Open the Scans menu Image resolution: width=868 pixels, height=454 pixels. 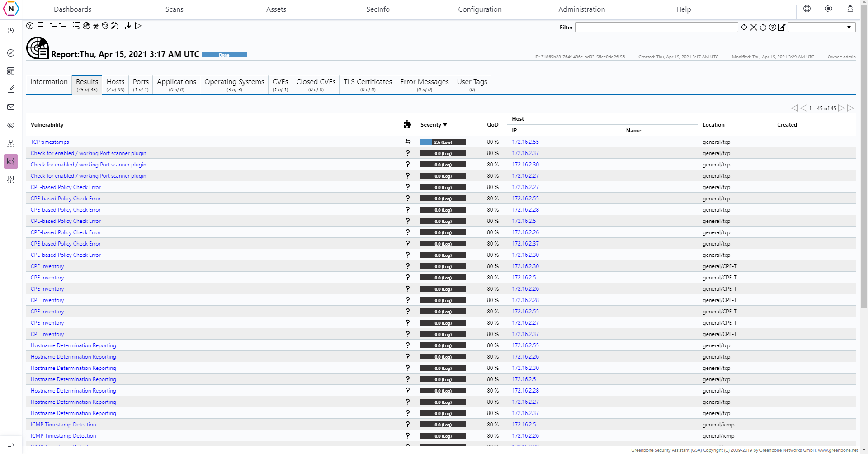(175, 9)
